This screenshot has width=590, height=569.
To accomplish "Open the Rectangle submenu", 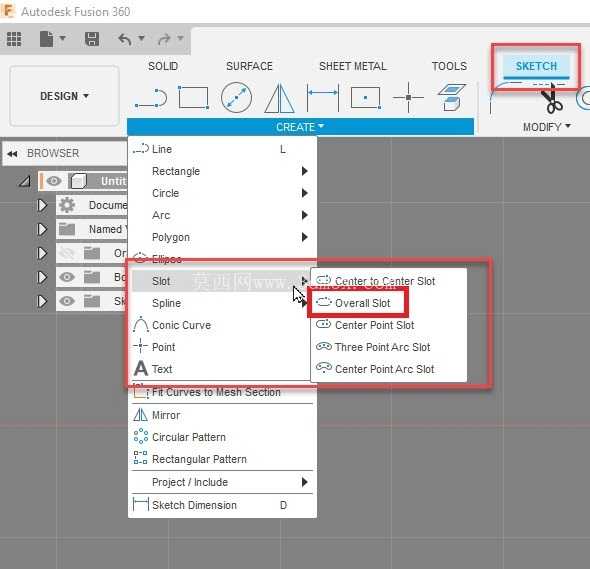I will [222, 171].
